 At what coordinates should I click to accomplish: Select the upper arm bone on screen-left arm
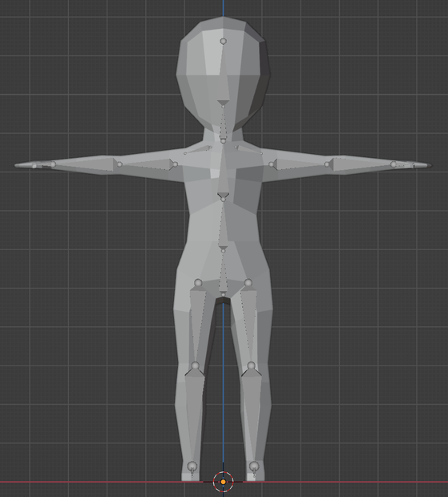click(x=147, y=164)
